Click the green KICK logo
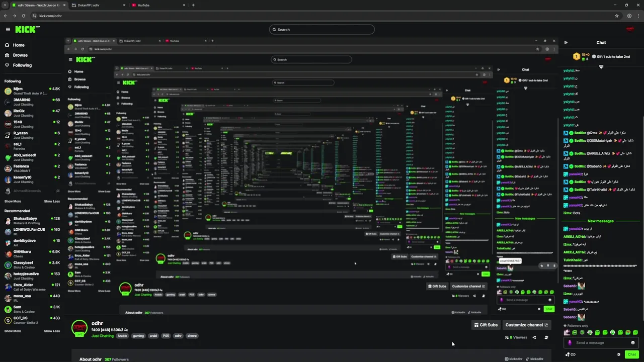Image resolution: width=644 pixels, height=362 pixels. [27, 30]
